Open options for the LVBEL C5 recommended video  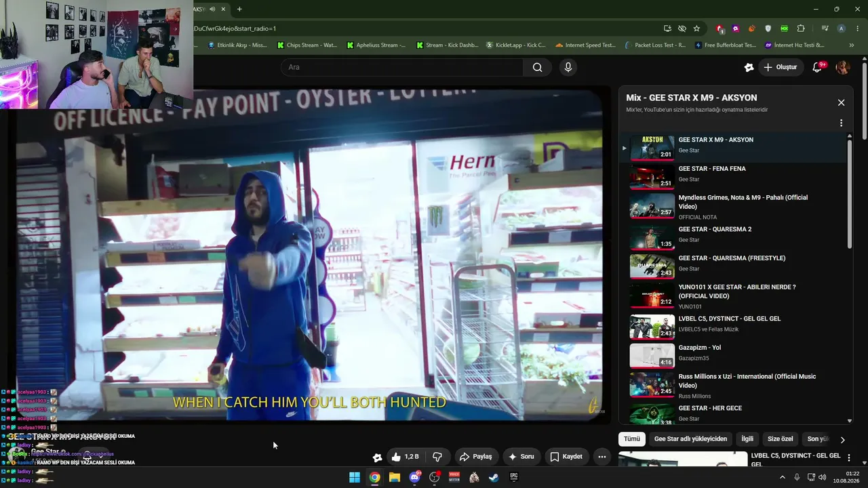click(848, 459)
